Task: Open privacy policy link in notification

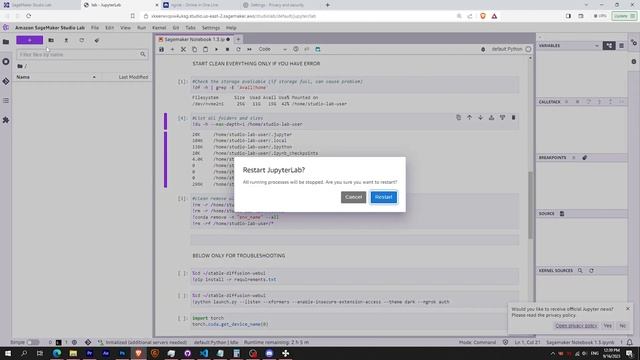Action: [x=576, y=326]
